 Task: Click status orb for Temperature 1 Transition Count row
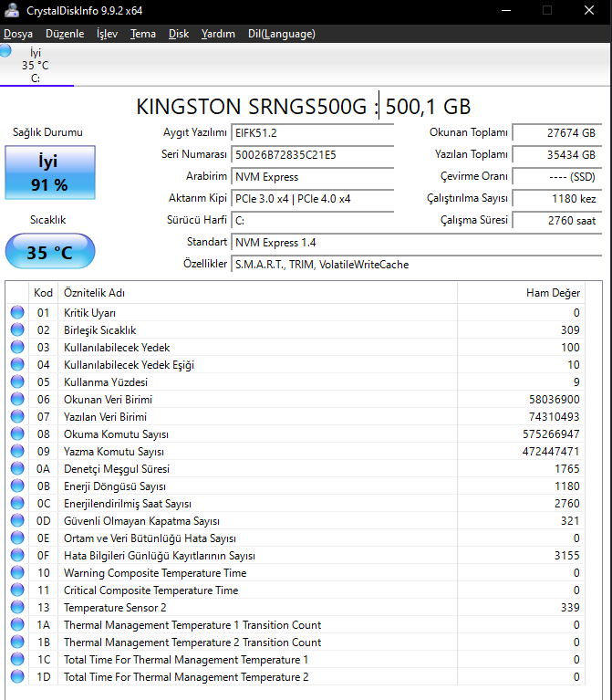[x=17, y=624]
